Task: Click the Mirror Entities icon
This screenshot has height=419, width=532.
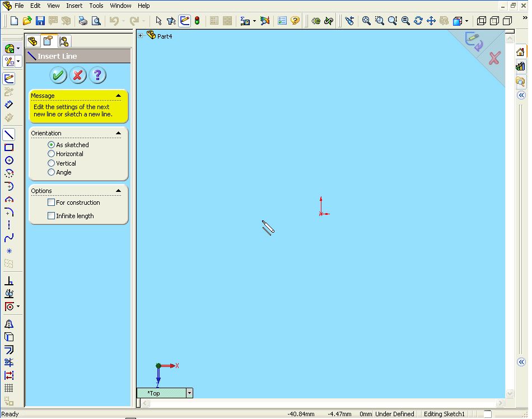Action: (9, 324)
